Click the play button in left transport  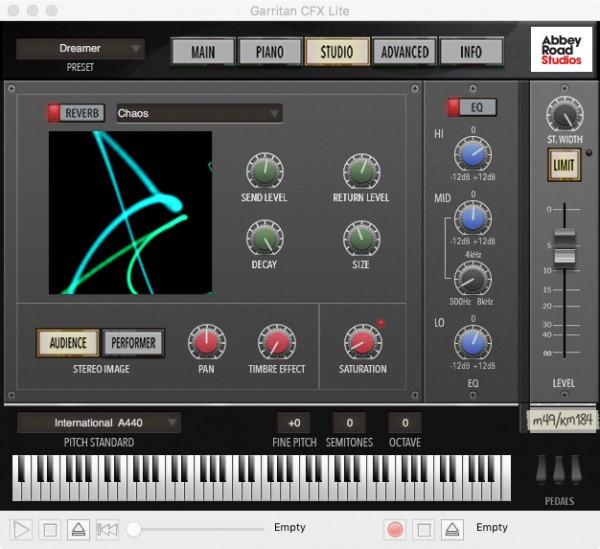point(21,530)
